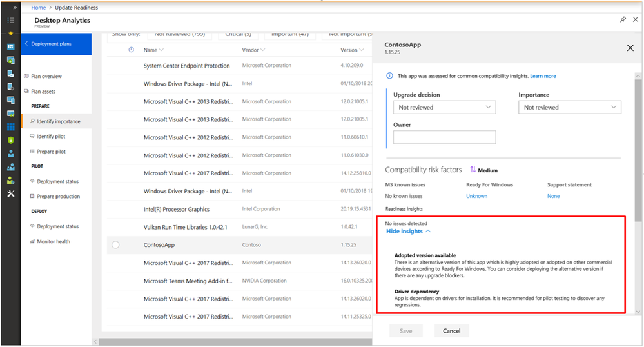644x347 pixels.
Task: Open the Learn more link
Action: pos(543,76)
